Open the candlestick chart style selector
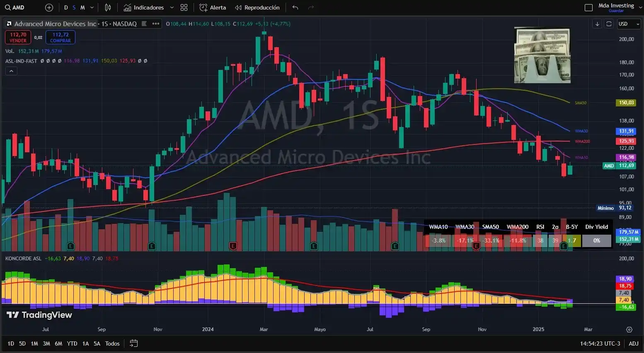 click(x=108, y=7)
